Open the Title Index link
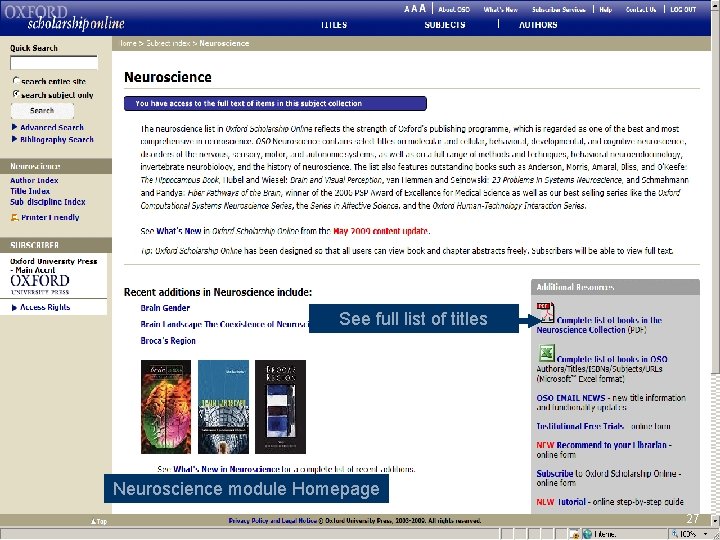720x540 pixels. [30, 191]
